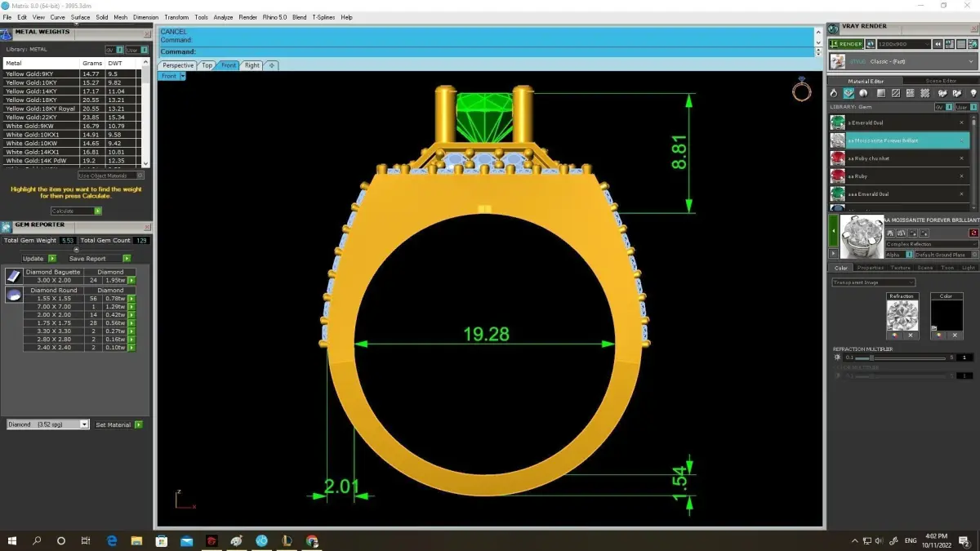The image size is (980, 551).
Task: Expand the Transparent Image dropdown
Action: (x=873, y=282)
